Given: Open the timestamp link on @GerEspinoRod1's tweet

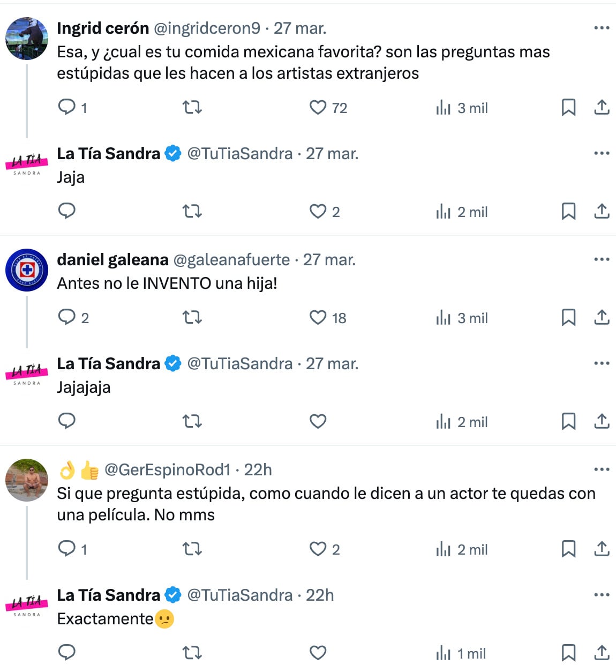Looking at the screenshot, I should point(259,469).
